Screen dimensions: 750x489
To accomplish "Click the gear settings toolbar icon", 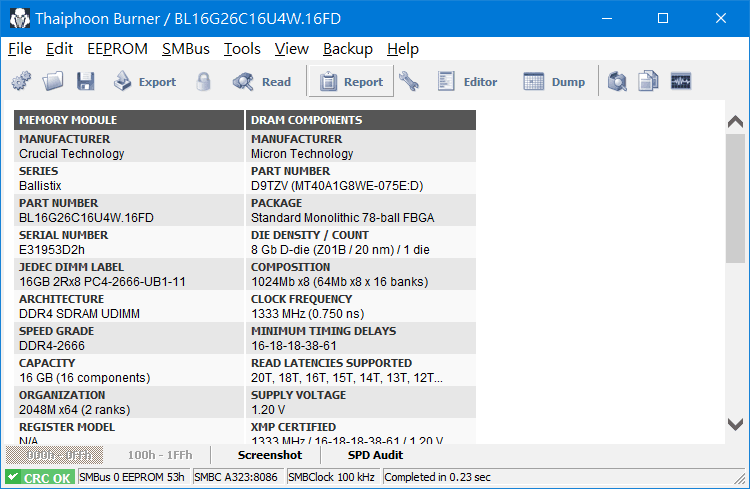I will [x=22, y=81].
